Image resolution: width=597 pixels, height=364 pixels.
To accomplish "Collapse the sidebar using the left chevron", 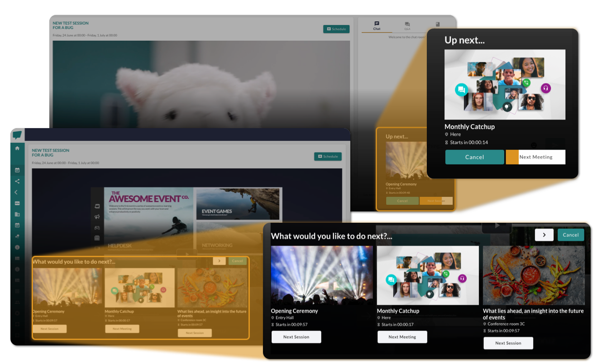I will point(17,192).
